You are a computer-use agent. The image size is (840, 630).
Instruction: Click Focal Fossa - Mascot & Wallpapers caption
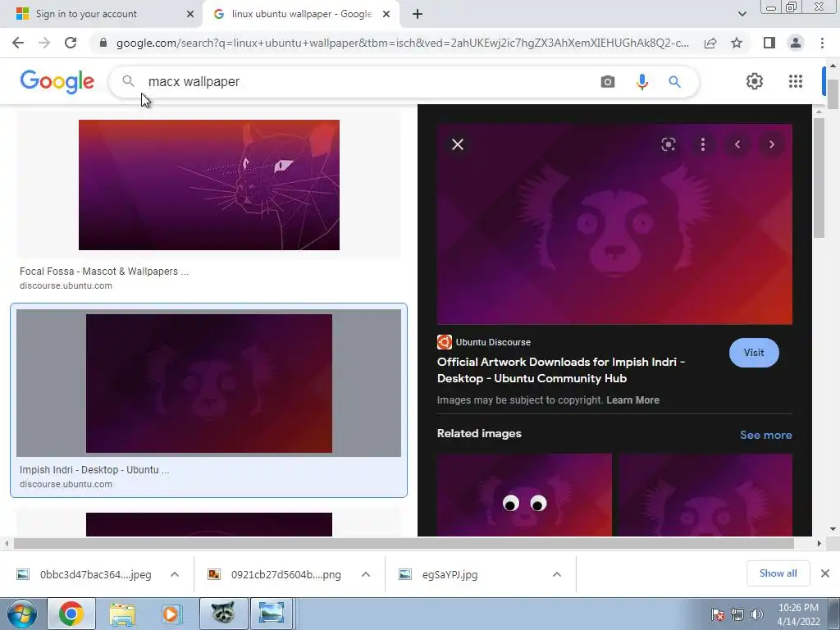point(104,271)
